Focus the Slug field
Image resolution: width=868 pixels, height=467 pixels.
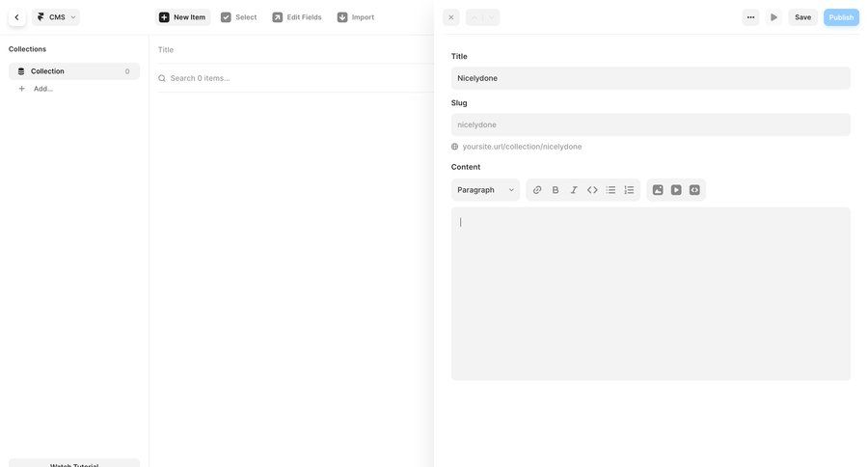pyautogui.click(x=650, y=124)
